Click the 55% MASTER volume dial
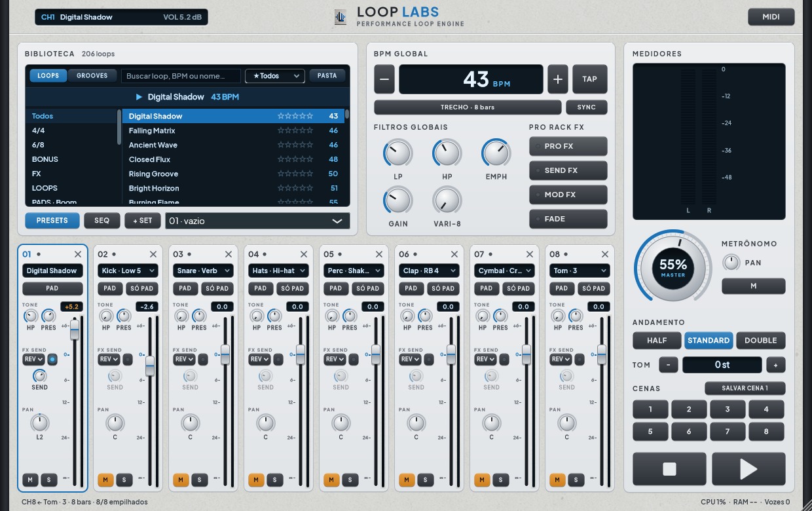Image resolution: width=812 pixels, height=511 pixels. click(673, 267)
